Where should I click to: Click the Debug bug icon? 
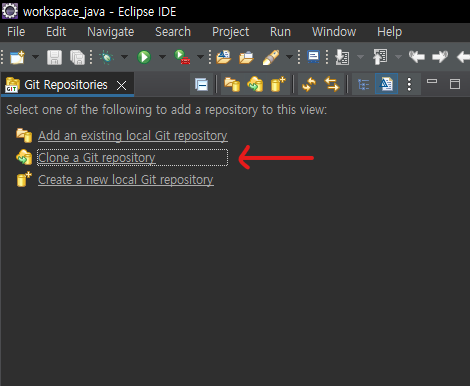click(x=107, y=57)
